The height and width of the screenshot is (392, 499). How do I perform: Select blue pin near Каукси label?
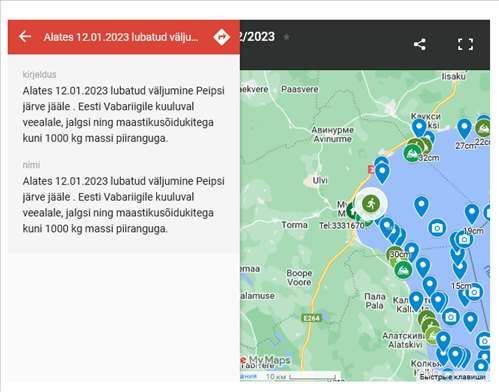point(419,128)
